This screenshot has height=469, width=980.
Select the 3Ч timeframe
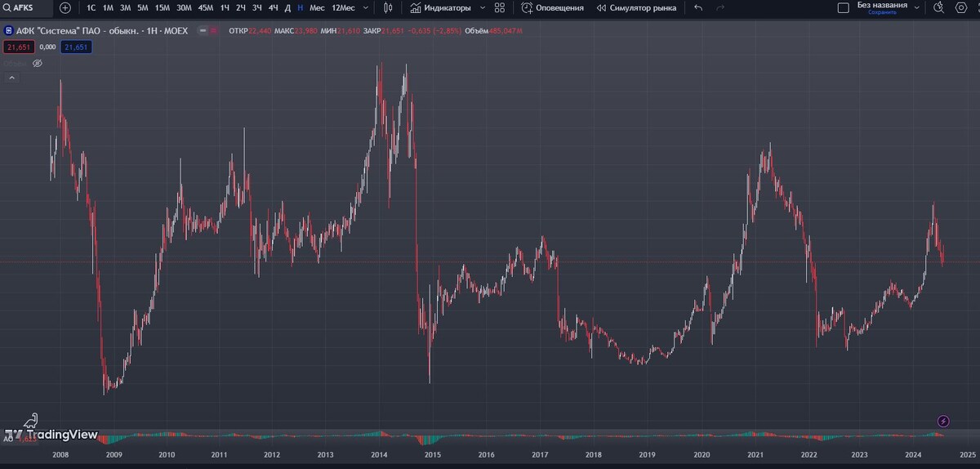256,7
